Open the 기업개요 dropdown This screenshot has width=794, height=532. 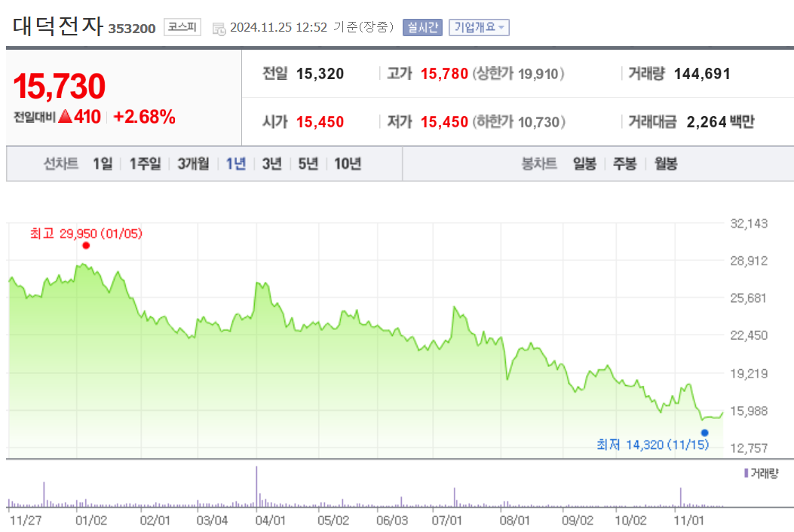pos(479,27)
